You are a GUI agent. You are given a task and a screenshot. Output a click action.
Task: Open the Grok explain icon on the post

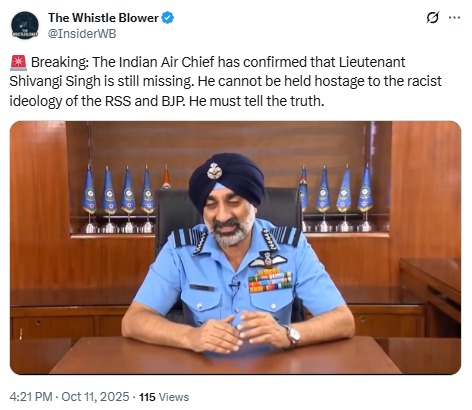433,18
